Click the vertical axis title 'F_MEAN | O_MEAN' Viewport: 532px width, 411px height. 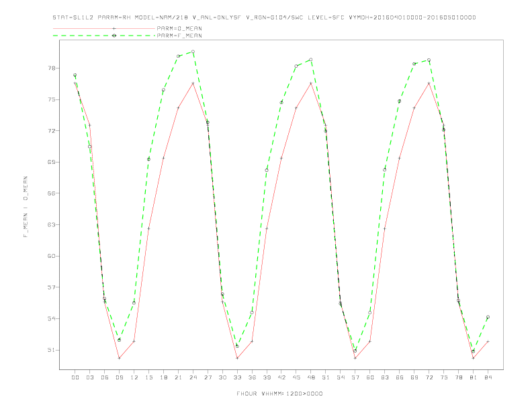pyautogui.click(x=26, y=207)
